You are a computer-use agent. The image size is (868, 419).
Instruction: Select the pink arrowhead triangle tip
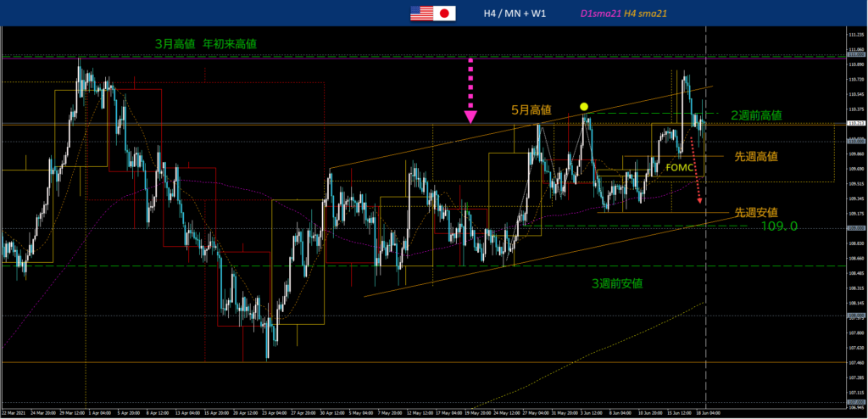[470, 117]
